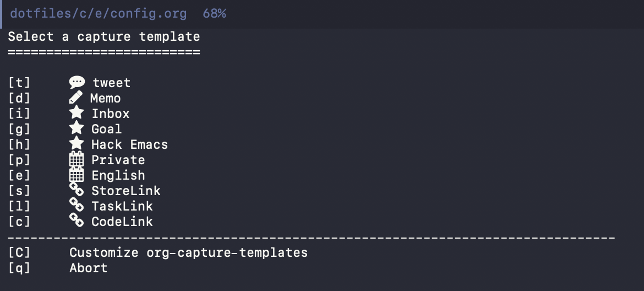The height and width of the screenshot is (291, 644).
Task: Click the chain link icon beside CodeLink
Action: (77, 222)
